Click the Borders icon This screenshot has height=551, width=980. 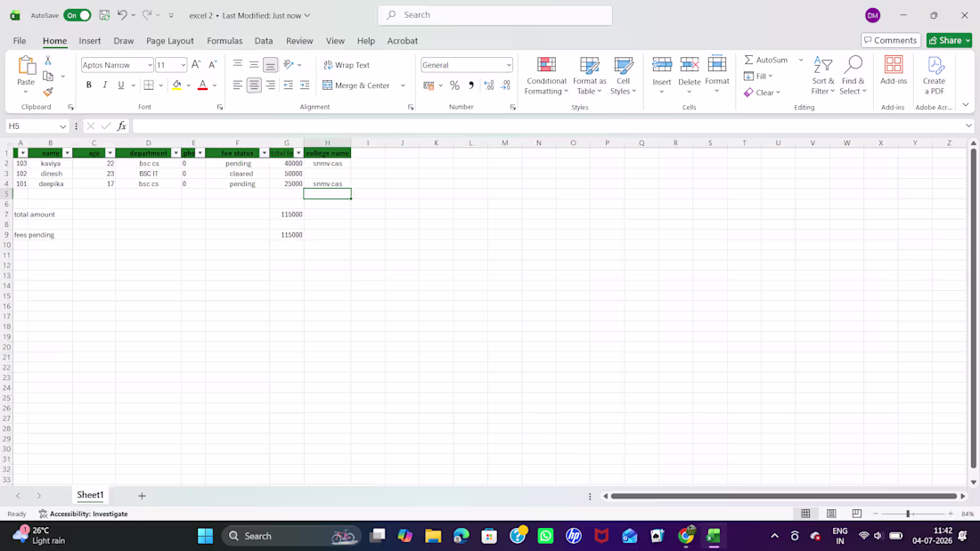click(149, 85)
